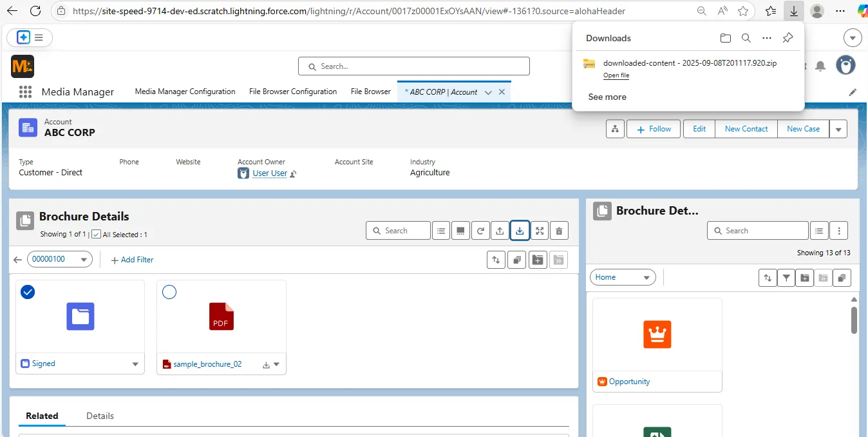
Task: Click Open file link in Downloads
Action: (x=616, y=75)
